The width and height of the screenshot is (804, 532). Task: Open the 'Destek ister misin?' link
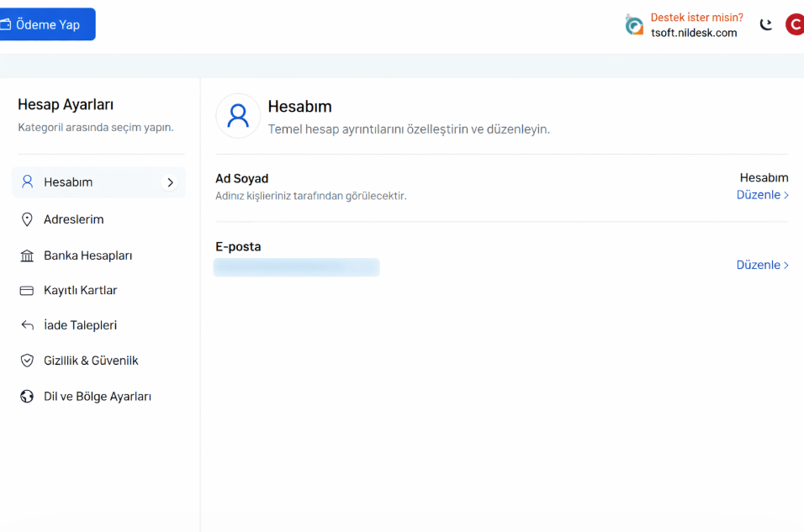coord(696,18)
